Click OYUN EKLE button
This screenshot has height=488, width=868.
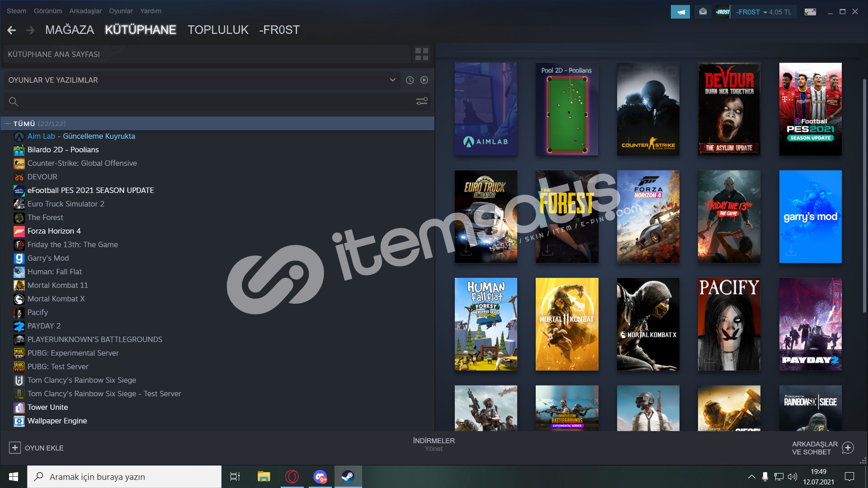click(x=36, y=448)
